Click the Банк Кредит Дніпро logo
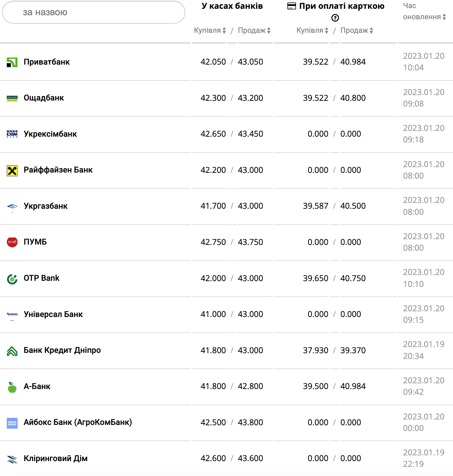Image resolution: width=453 pixels, height=476 pixels. pos(12,351)
